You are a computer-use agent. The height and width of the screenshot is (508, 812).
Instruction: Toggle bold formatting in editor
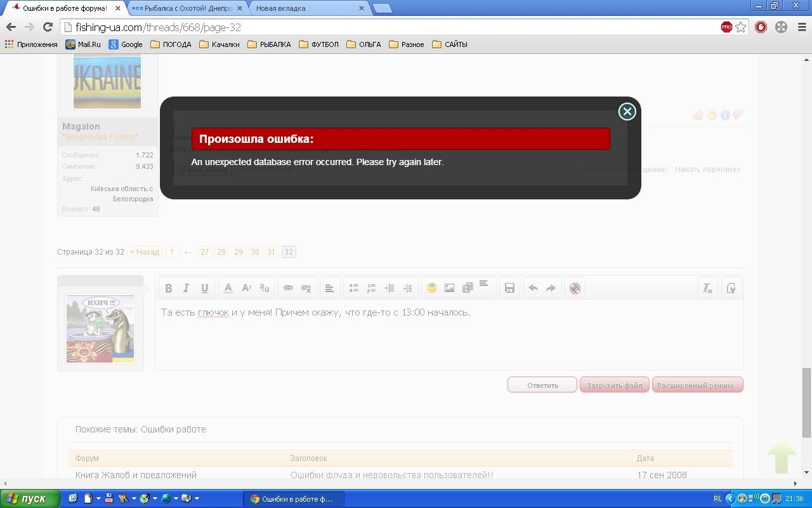pos(169,288)
